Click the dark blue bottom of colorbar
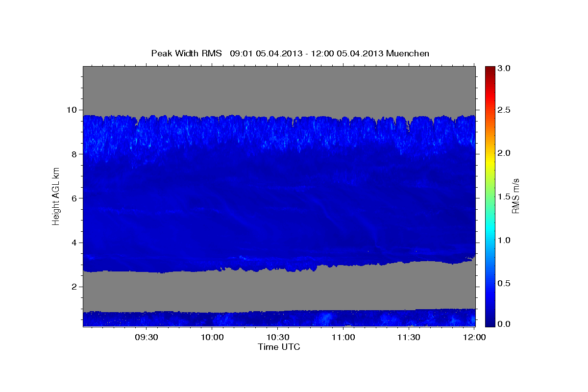The image size is (588, 392). click(490, 322)
